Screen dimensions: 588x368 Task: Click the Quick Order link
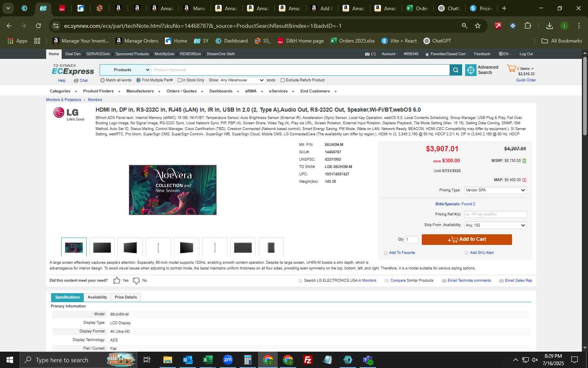pos(526,80)
